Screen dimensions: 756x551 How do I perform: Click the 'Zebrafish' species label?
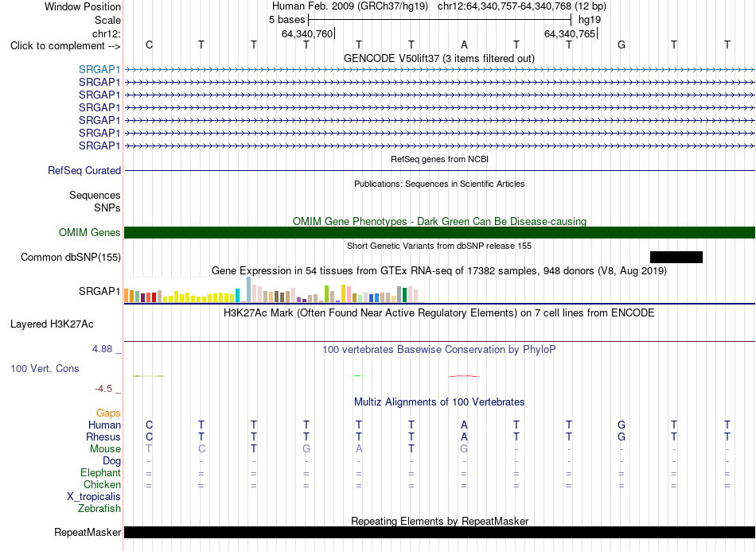click(99, 508)
